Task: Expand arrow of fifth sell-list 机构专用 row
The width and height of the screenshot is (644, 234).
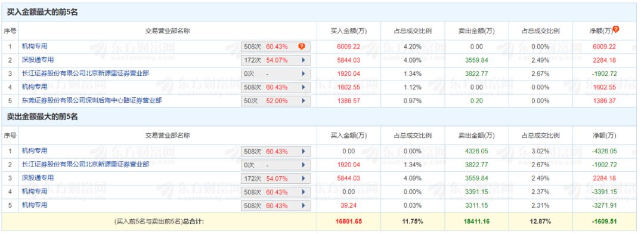Action: point(304,206)
